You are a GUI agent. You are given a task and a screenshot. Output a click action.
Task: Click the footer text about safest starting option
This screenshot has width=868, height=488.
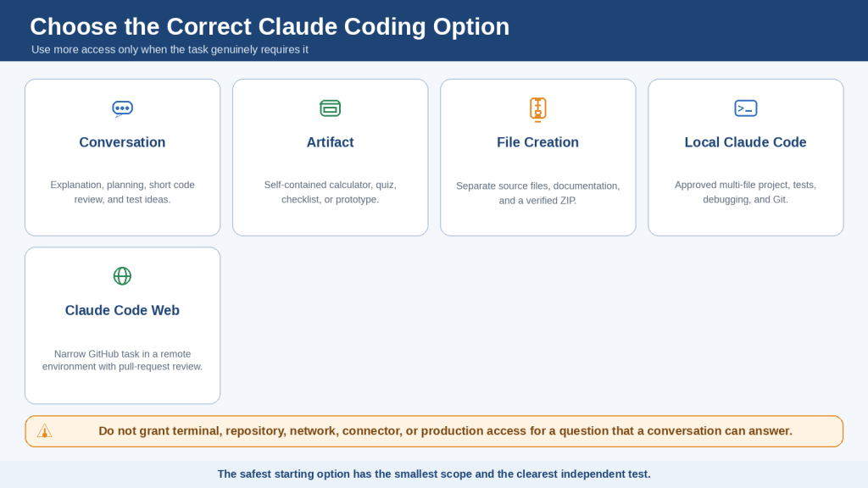[x=434, y=474]
